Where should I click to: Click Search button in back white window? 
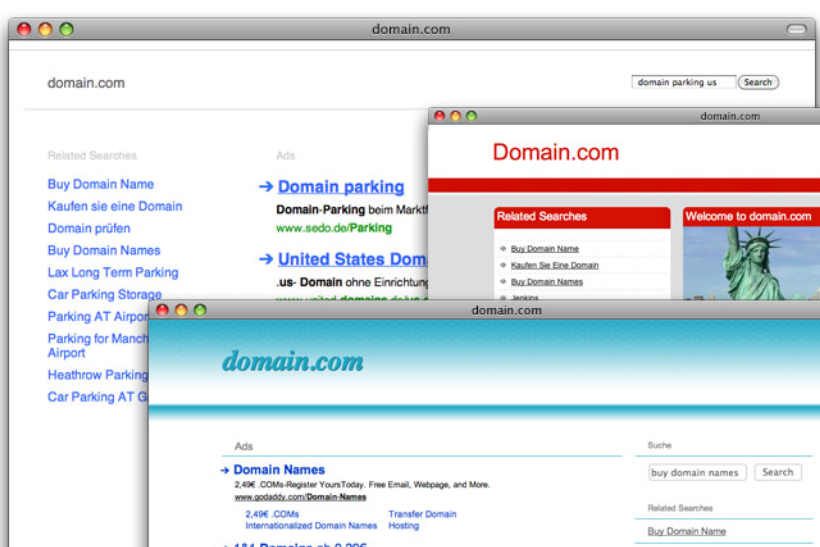758,82
